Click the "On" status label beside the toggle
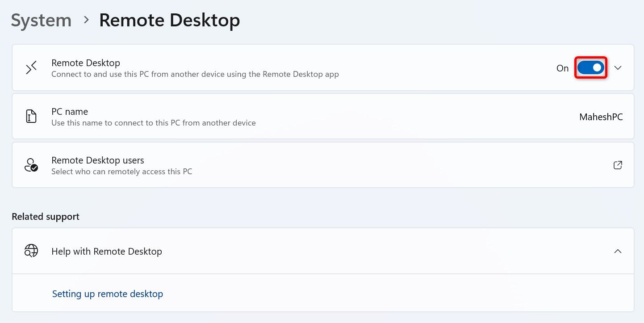This screenshot has height=323, width=644. click(562, 68)
